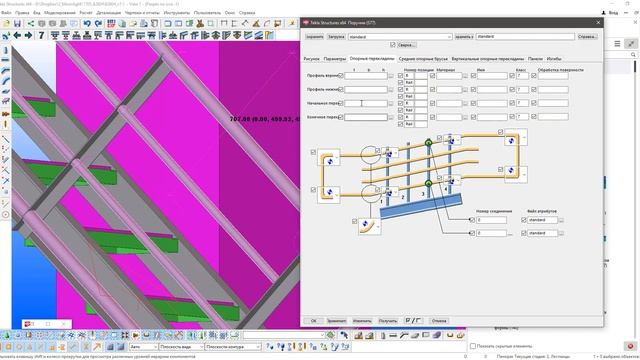Click the polybeam tool in left toolbar

point(5,71)
